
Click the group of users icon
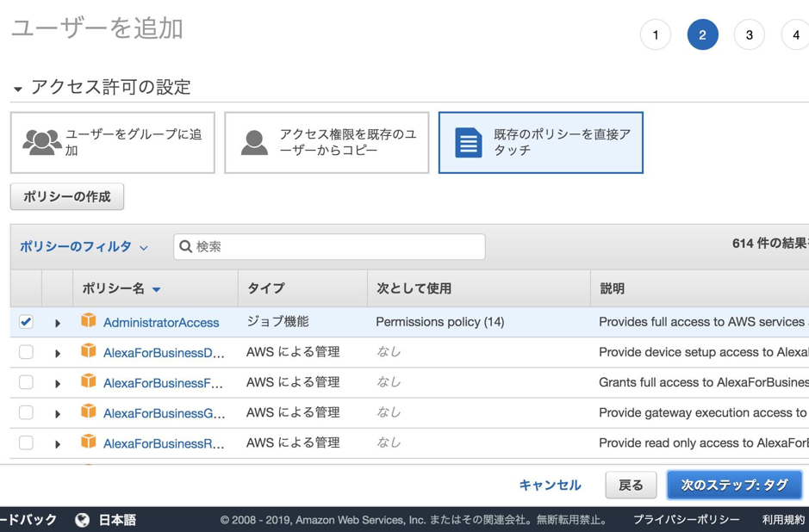tap(42, 142)
